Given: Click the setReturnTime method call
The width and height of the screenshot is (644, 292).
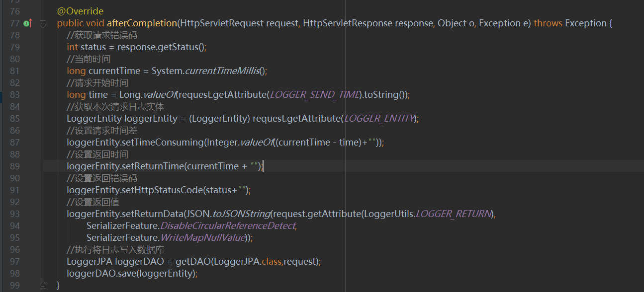Looking at the screenshot, I should tap(153, 166).
